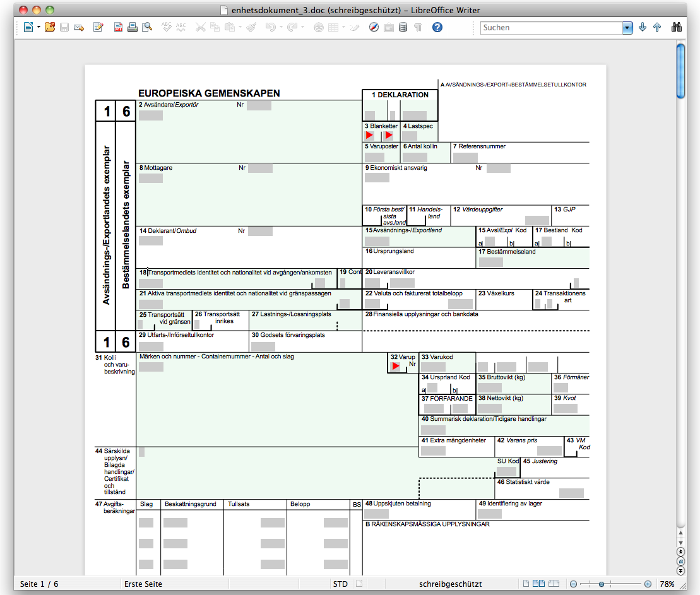The width and height of the screenshot is (700, 595).
Task: Open a file with the Open folder icon
Action: click(50, 27)
